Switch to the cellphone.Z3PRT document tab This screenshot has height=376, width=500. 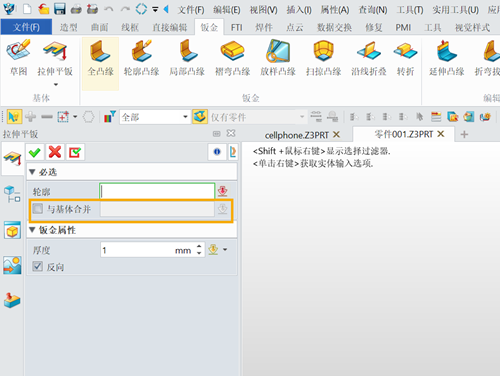pos(297,135)
